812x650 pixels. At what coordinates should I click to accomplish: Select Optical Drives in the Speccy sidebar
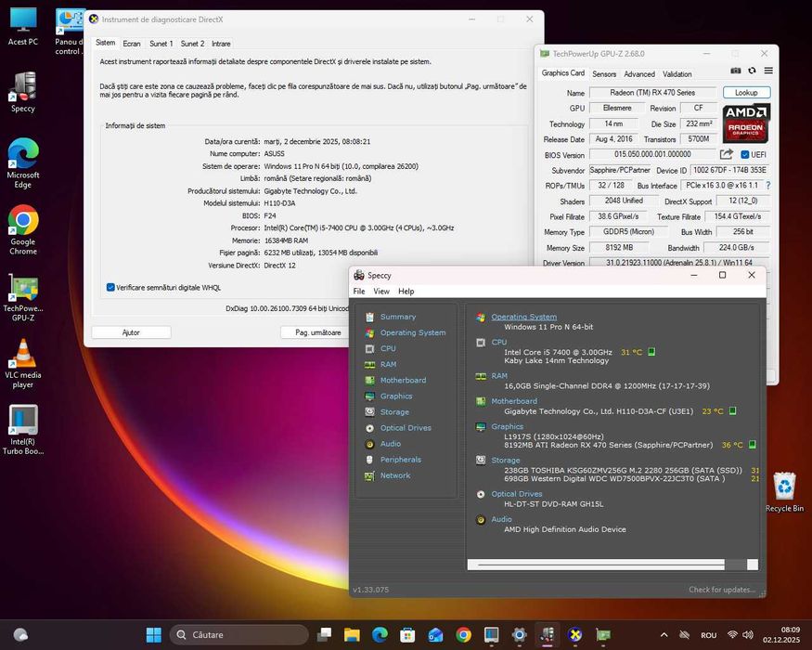(x=406, y=428)
